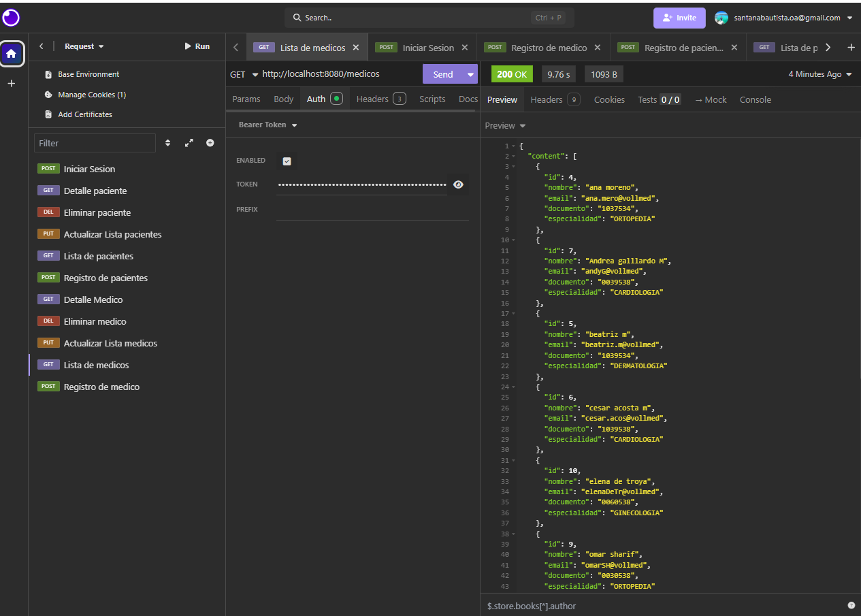Open the Home workspace icon
The width and height of the screenshot is (861, 616).
(12, 54)
